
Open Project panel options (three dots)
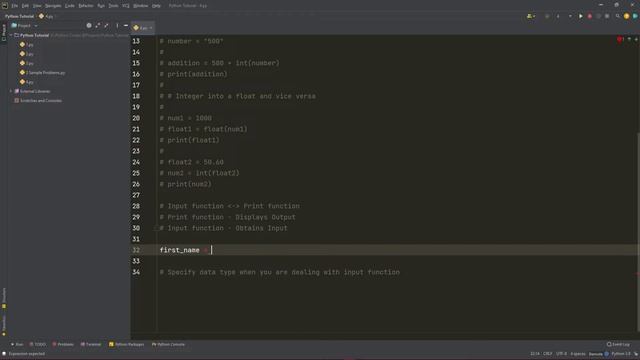click(117, 25)
